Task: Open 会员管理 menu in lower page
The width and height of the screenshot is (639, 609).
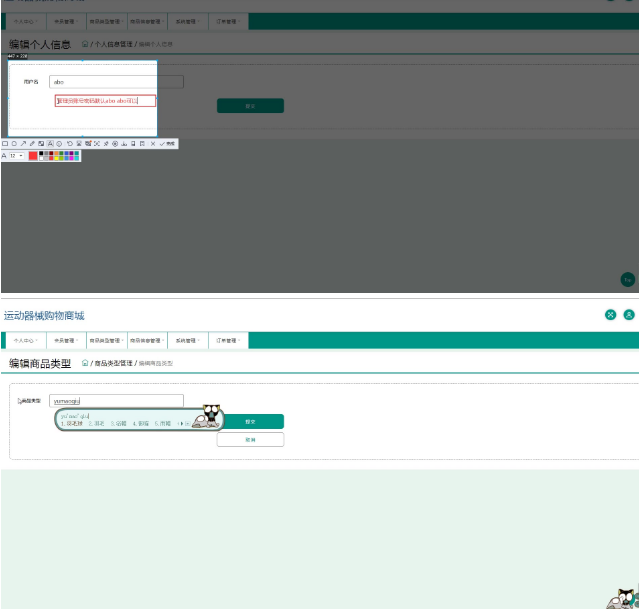Action: point(66,340)
